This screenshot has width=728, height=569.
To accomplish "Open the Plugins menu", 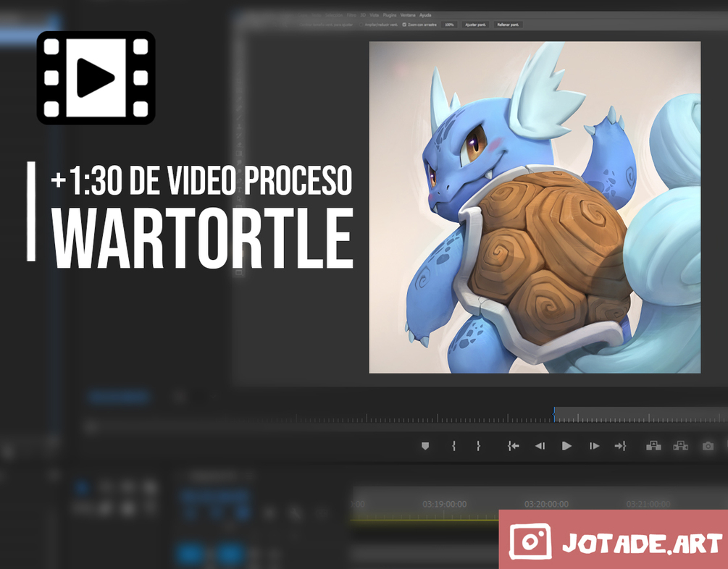I will click(x=390, y=15).
